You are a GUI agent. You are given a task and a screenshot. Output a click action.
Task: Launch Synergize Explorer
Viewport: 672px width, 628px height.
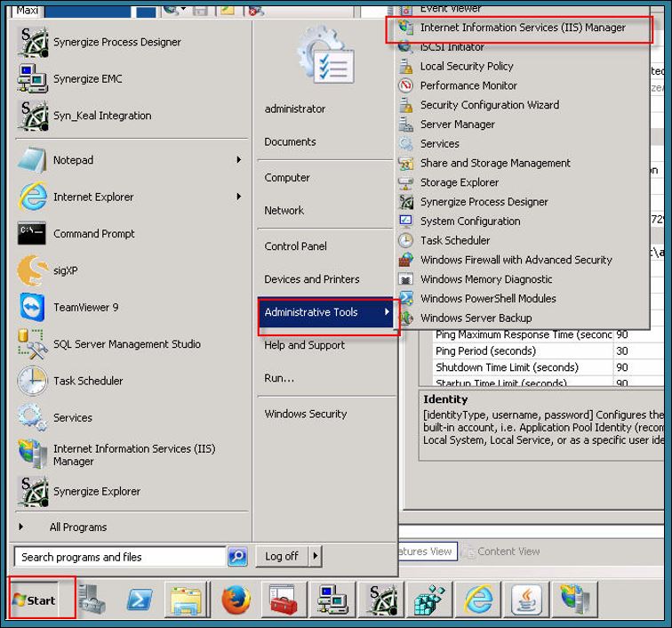tap(132, 492)
